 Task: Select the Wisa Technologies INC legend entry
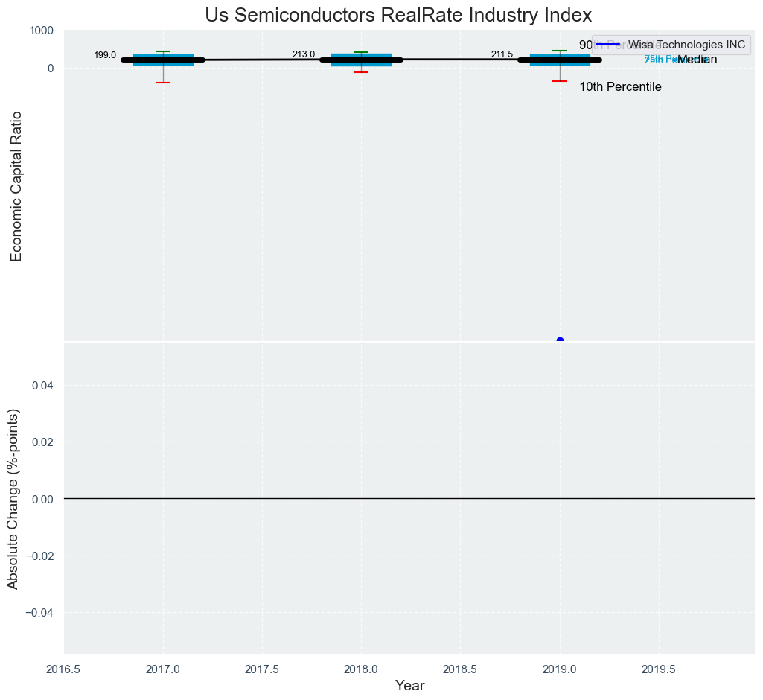tap(686, 45)
